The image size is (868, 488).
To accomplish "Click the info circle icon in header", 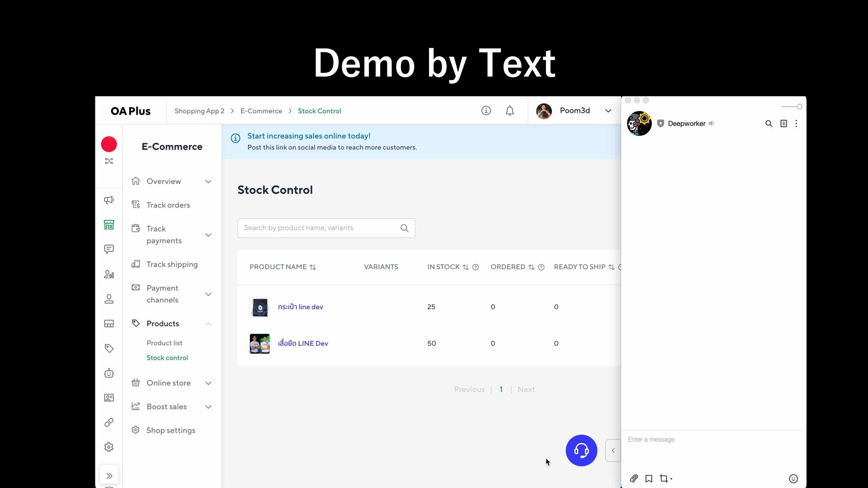I will click(x=486, y=111).
